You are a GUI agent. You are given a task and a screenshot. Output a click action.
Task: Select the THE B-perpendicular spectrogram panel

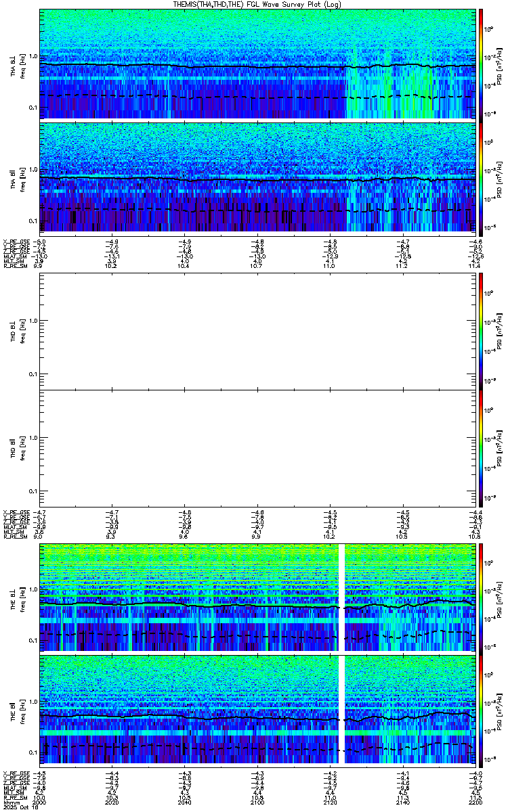coord(257,597)
